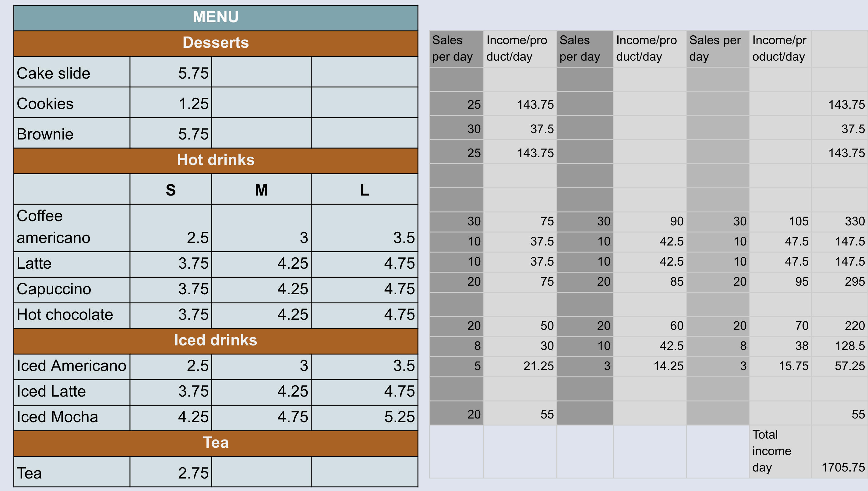Viewport: 868px width, 491px height.
Task: Select the Hot drinks section header
Action: [x=216, y=160]
